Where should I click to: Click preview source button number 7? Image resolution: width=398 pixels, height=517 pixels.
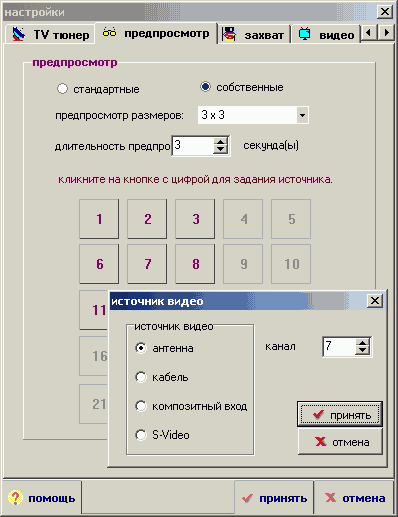(x=147, y=264)
